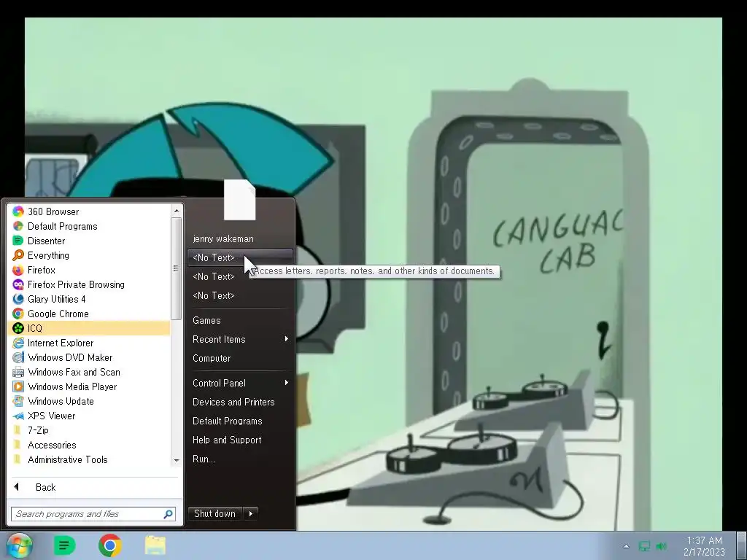Launch XPS Viewer
The height and width of the screenshot is (560, 747).
(89, 416)
